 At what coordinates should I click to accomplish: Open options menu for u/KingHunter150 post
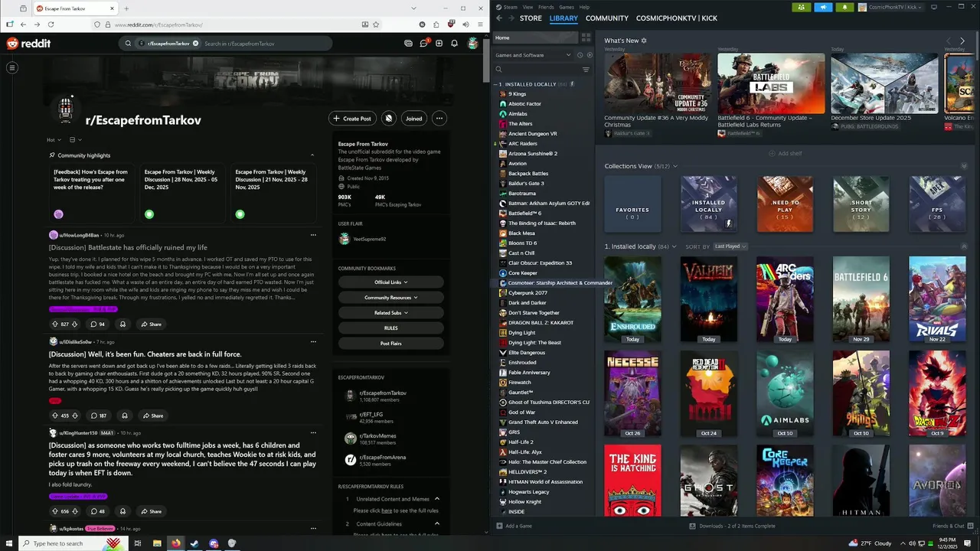(313, 432)
